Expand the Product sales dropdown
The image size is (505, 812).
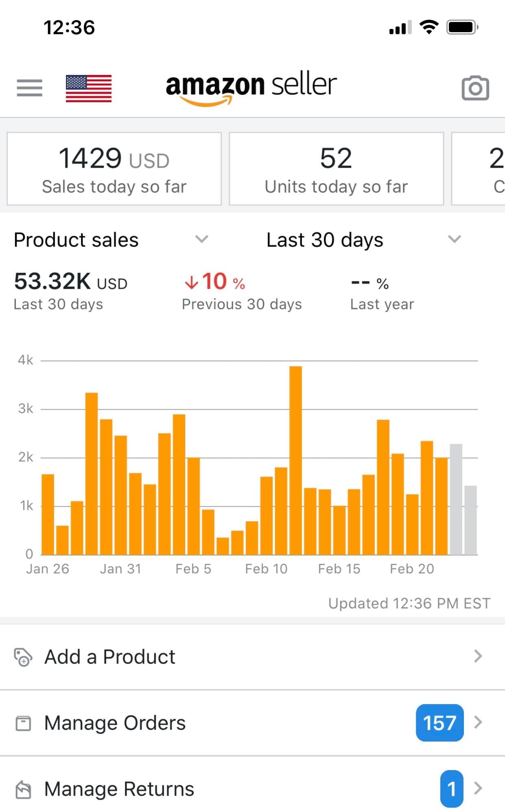[201, 239]
